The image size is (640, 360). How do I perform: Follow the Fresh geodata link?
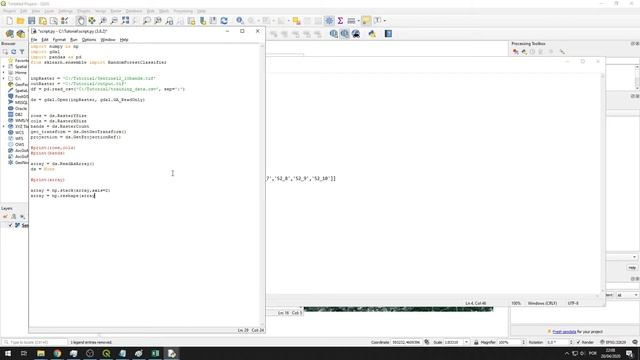pos(564,332)
